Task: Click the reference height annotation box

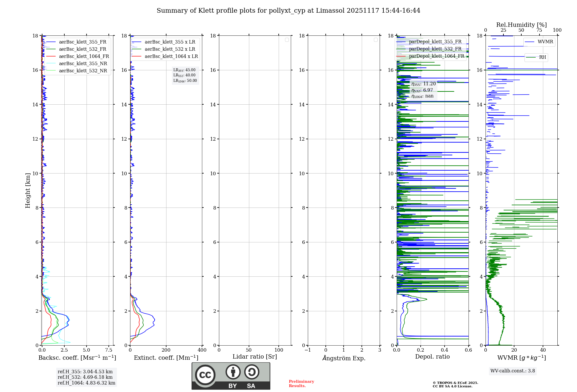Action: tap(86, 377)
